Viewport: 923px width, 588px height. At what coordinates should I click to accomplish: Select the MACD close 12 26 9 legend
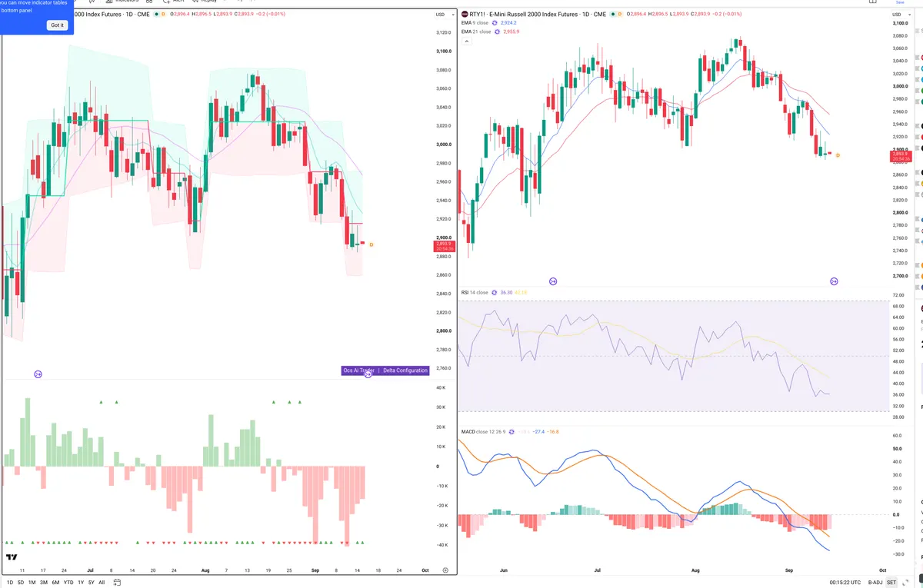point(484,432)
